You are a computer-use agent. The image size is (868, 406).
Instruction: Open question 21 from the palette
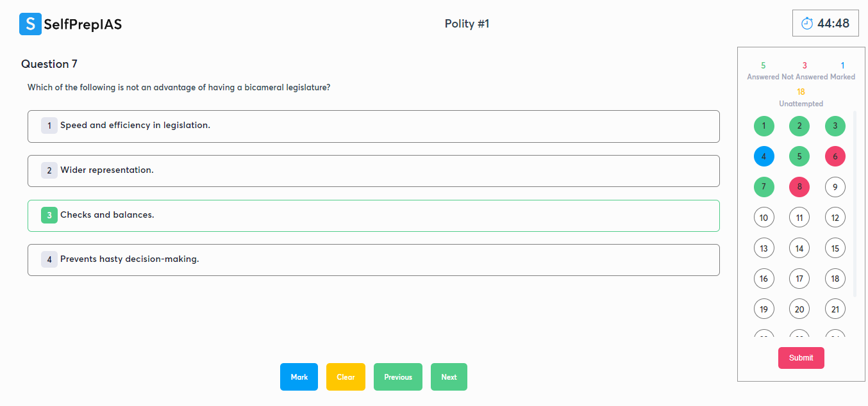835,309
